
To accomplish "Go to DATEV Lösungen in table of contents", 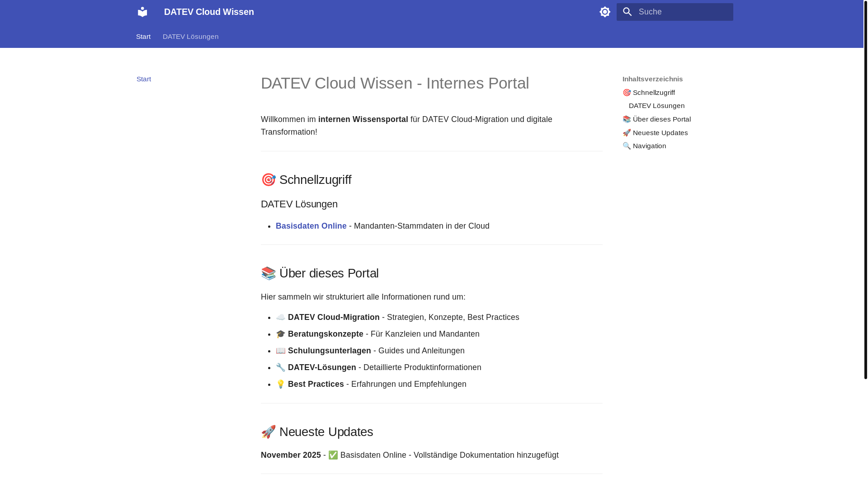I will click(656, 106).
